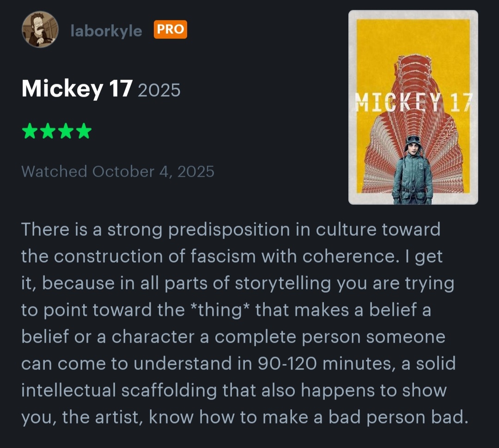Click the uniformed figure on the poster
499x448 pixels.
pos(412,172)
